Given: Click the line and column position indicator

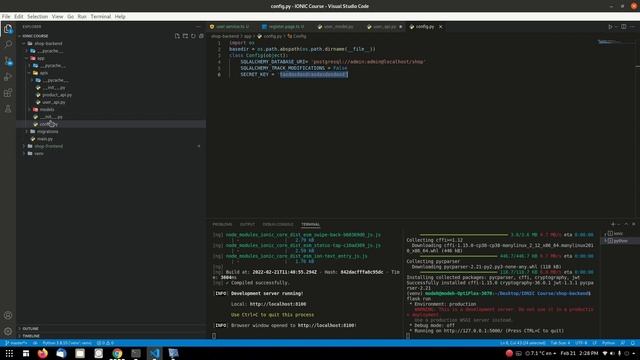Looking at the screenshot, I should (x=523, y=343).
